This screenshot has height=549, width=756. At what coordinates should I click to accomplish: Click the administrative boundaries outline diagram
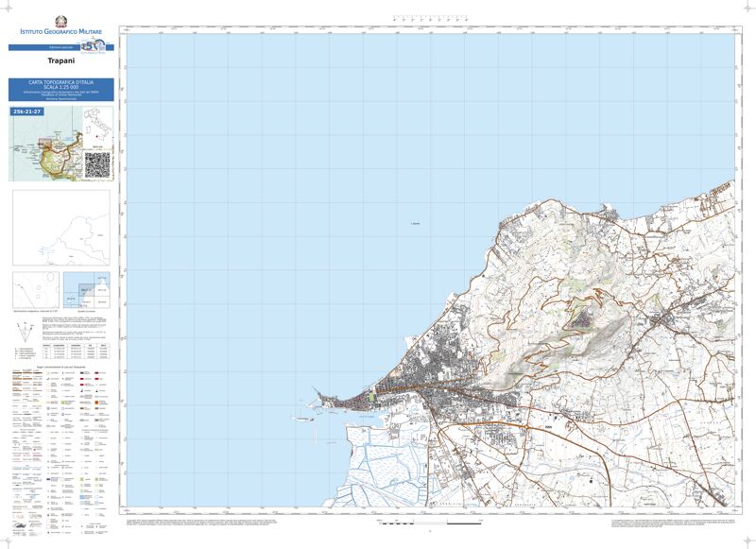tap(60, 228)
